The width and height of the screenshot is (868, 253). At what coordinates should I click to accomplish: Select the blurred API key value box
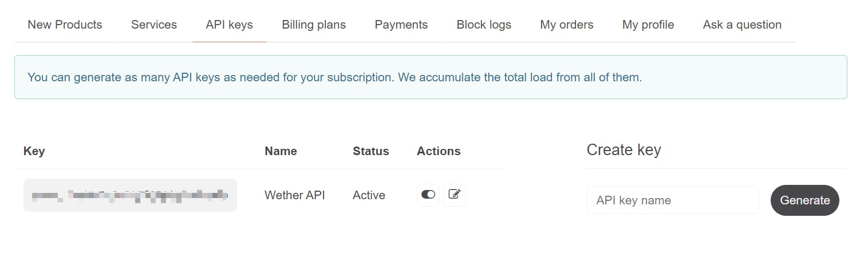[130, 195]
